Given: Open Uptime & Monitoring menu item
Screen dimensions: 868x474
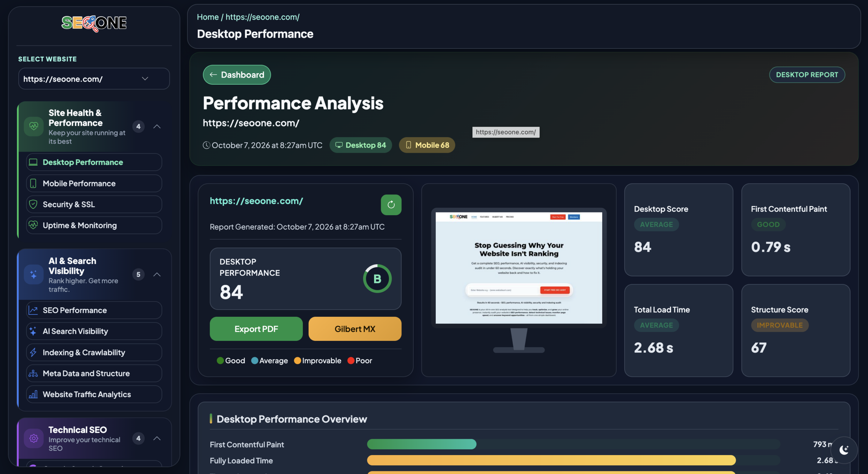Looking at the screenshot, I should click(94, 225).
